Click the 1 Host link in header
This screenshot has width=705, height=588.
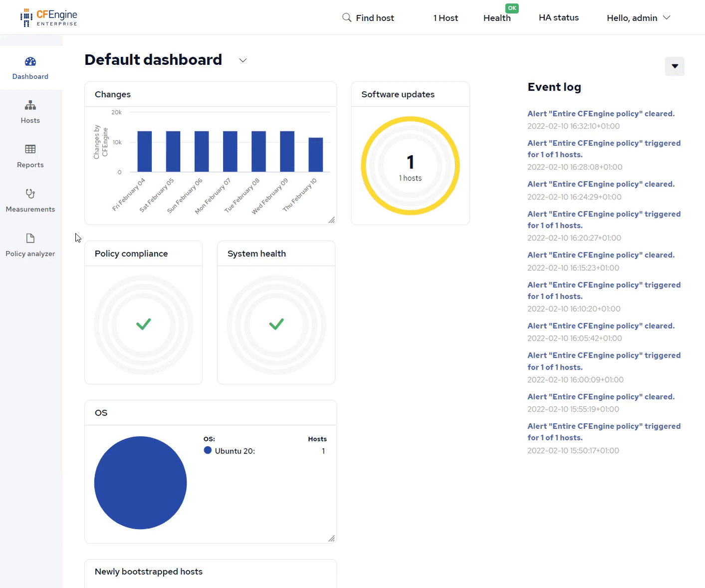(x=446, y=18)
